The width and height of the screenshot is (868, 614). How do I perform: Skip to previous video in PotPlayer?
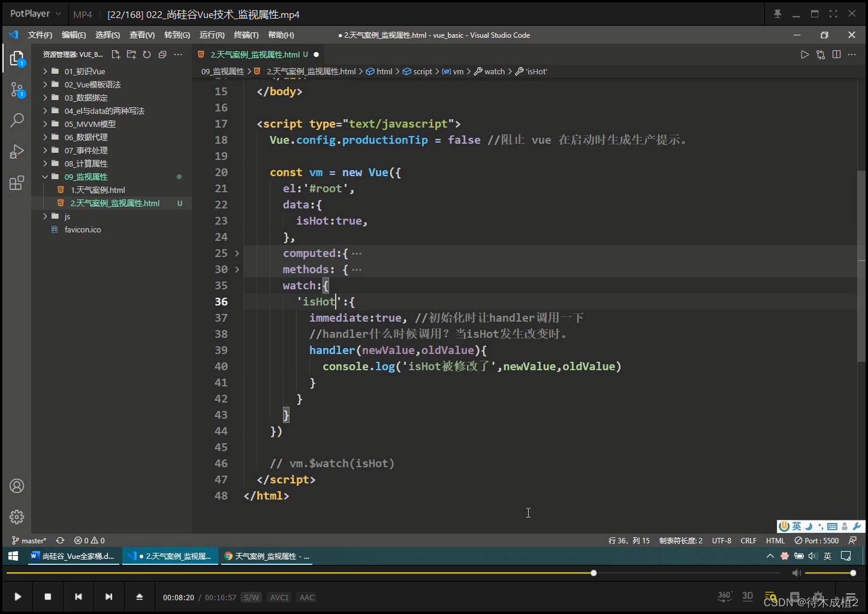[x=78, y=597]
